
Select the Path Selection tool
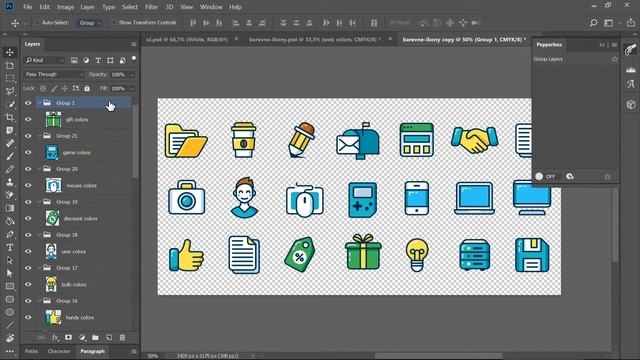coord(10,260)
